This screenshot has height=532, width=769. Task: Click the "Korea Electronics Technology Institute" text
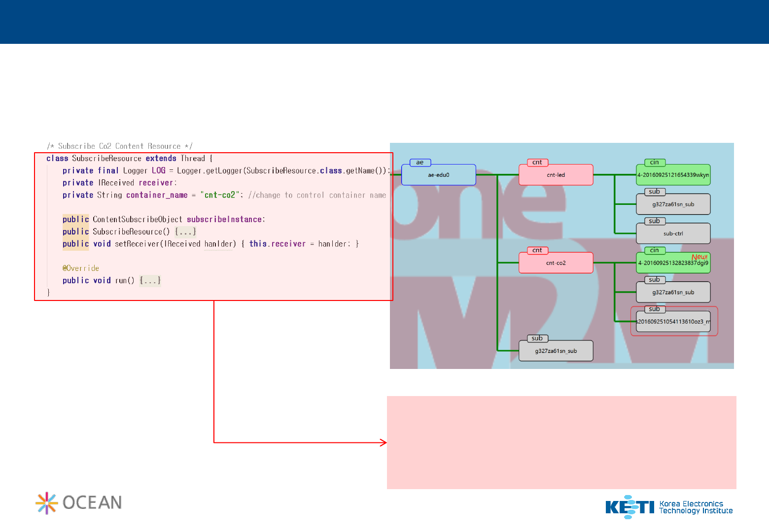click(x=696, y=507)
